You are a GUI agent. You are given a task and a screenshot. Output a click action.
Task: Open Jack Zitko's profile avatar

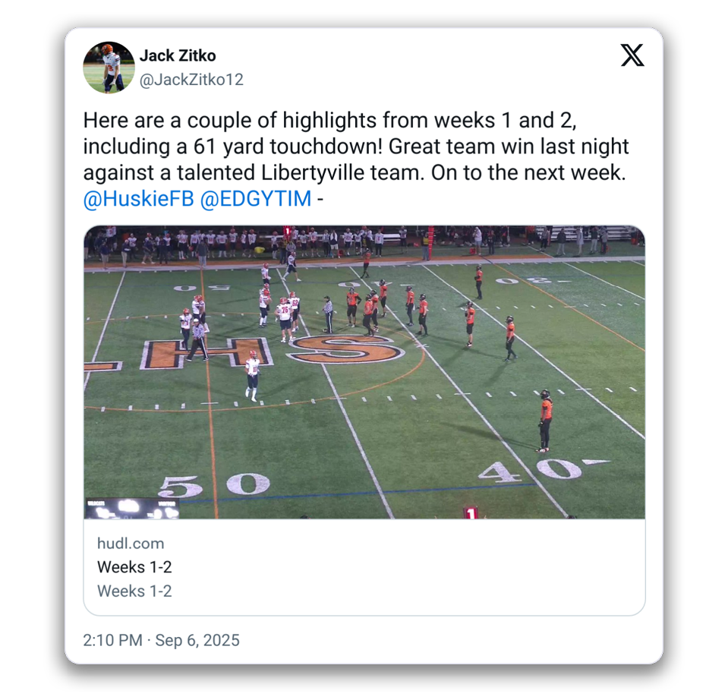click(x=109, y=68)
